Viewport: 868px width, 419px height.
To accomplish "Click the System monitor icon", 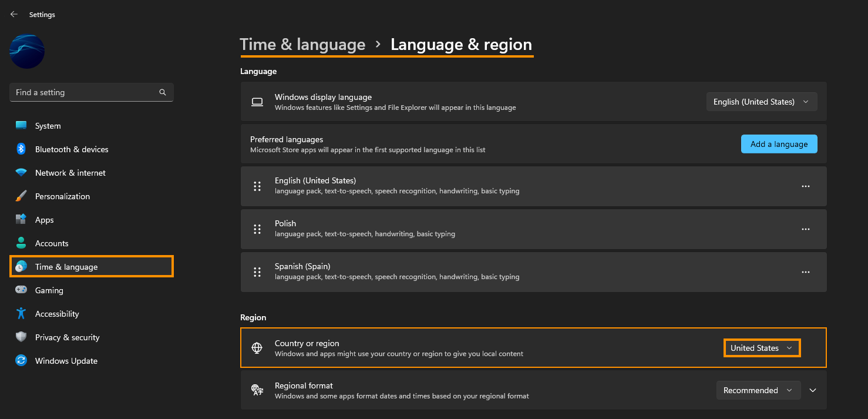I will pos(21,126).
